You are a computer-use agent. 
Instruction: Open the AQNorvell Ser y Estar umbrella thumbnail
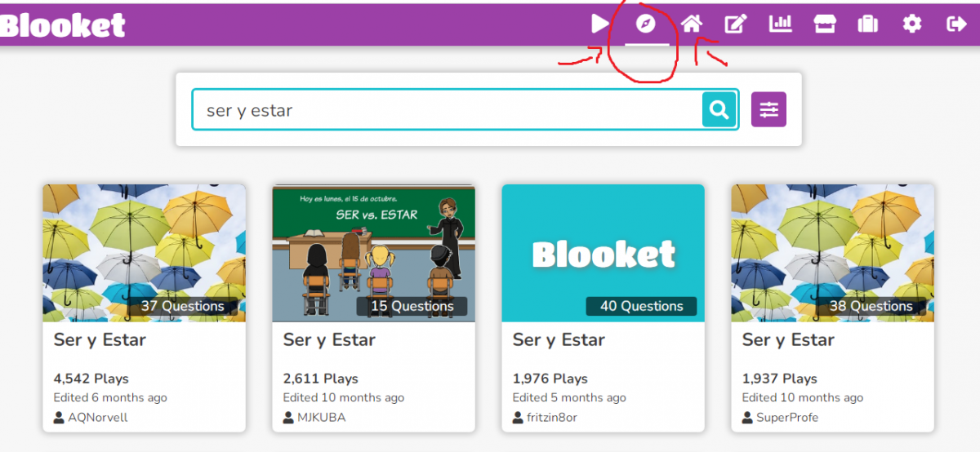[x=144, y=253]
